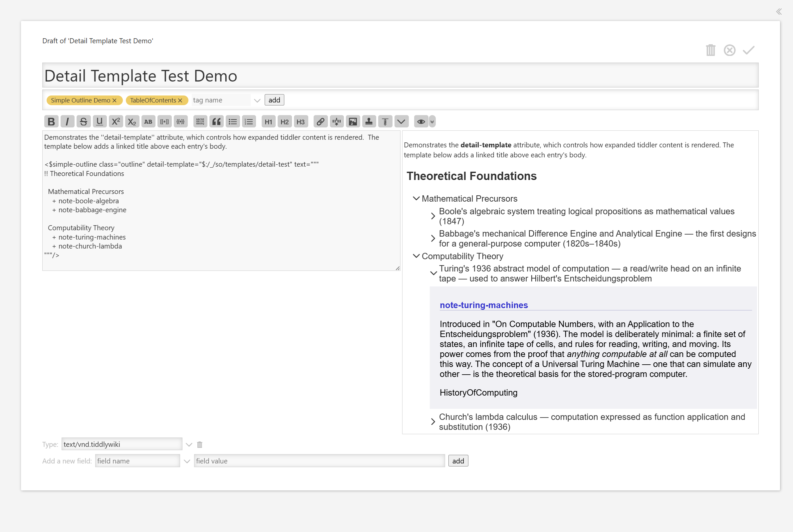
Task: Open the insert picture toolbar button
Action: click(353, 121)
